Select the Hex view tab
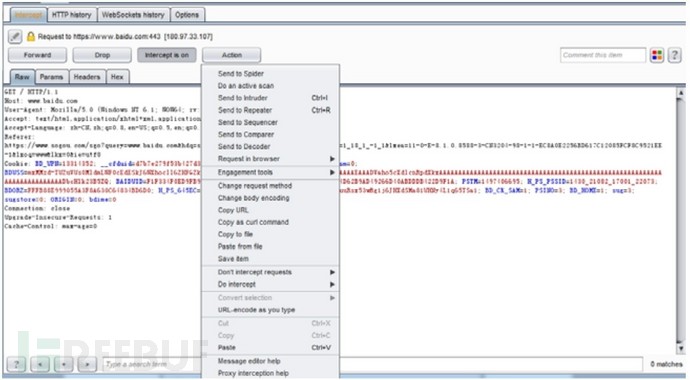Viewport: 690px width, 380px height. pos(117,77)
